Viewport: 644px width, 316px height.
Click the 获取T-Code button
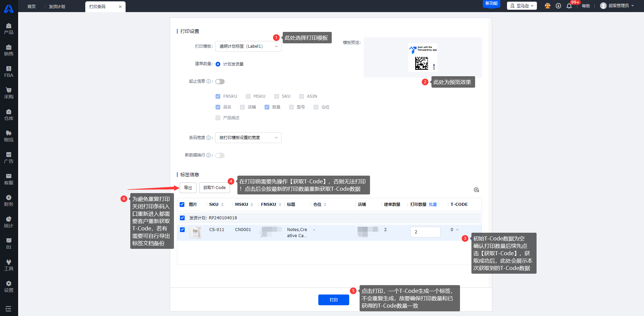pyautogui.click(x=214, y=188)
